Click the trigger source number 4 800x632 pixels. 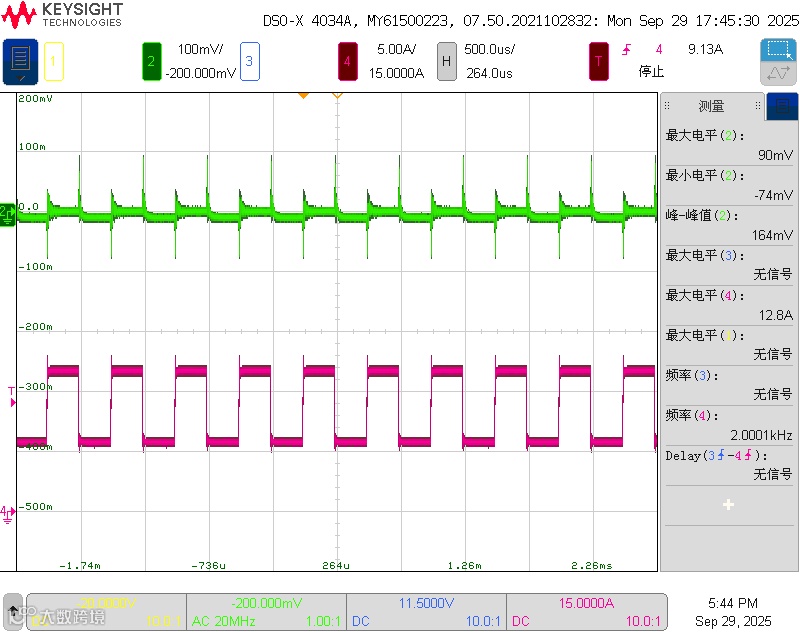coord(659,49)
